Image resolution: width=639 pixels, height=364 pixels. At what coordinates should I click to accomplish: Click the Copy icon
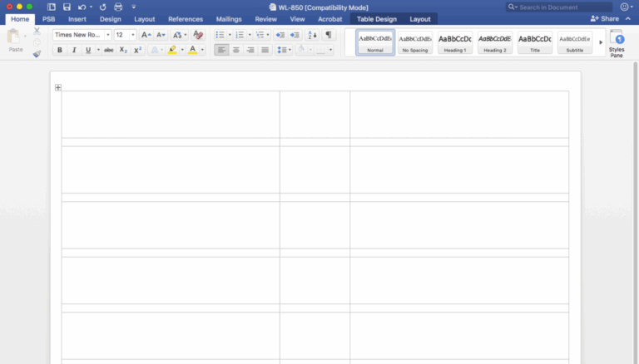point(37,42)
